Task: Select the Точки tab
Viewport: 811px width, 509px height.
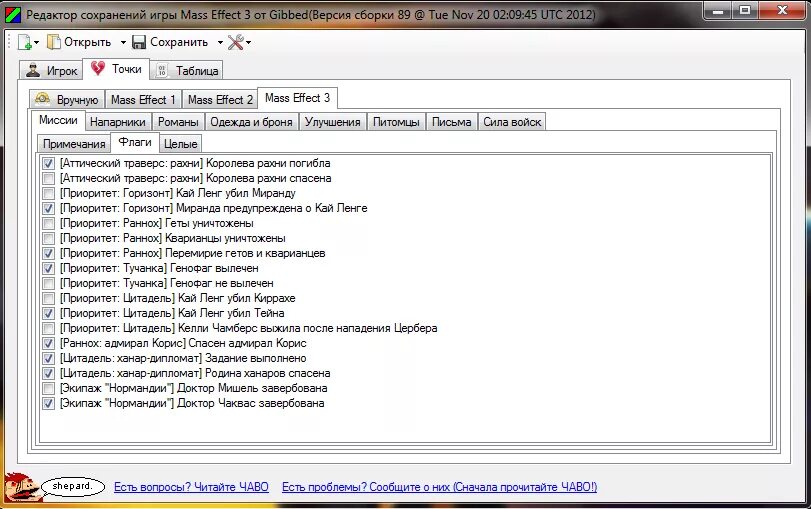Action: [x=116, y=69]
